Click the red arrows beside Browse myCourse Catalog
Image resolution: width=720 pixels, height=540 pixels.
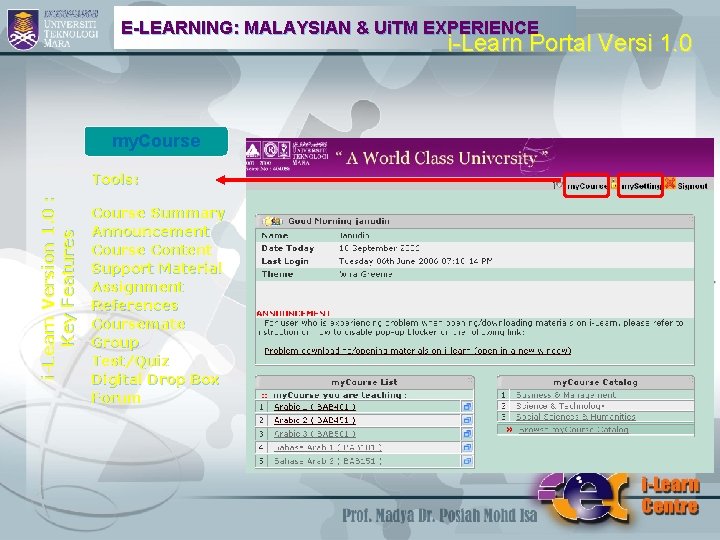coord(509,430)
